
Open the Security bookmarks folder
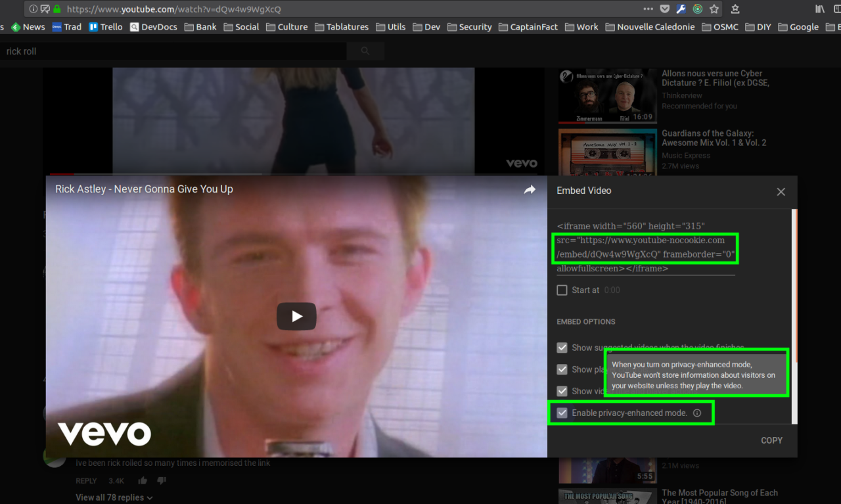click(x=469, y=27)
